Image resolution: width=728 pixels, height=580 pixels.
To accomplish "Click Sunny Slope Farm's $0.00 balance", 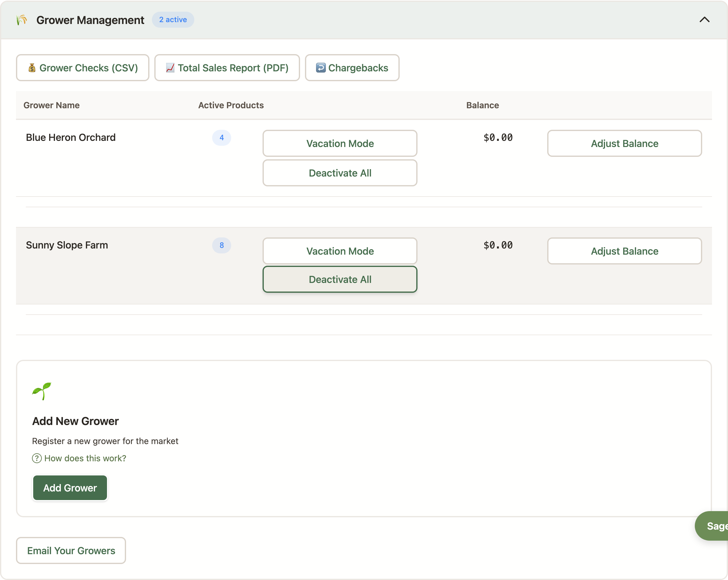I will (498, 245).
